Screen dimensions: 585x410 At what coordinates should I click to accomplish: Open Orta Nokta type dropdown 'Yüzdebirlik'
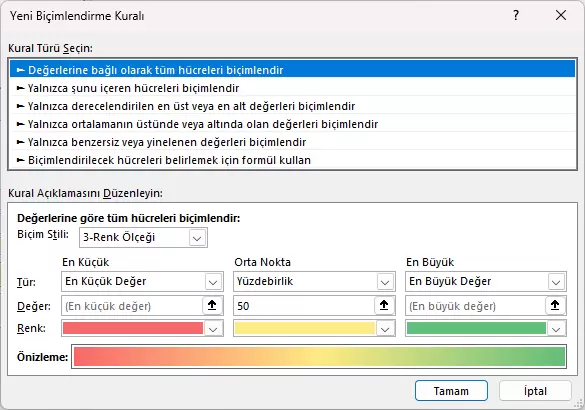pos(314,281)
